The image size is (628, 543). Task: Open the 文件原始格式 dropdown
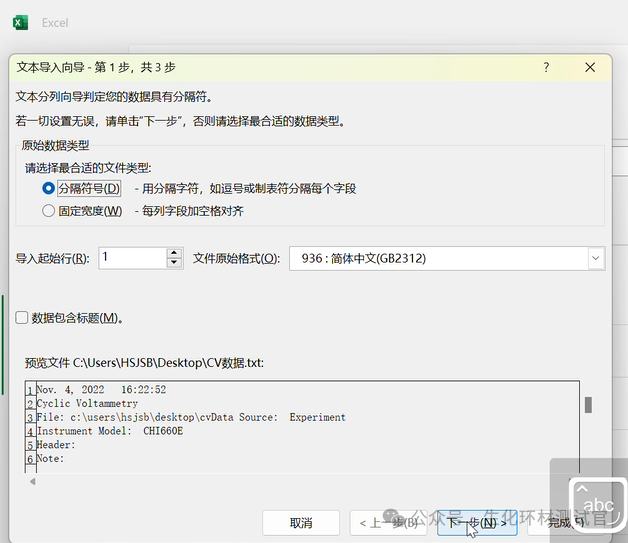[x=596, y=258]
